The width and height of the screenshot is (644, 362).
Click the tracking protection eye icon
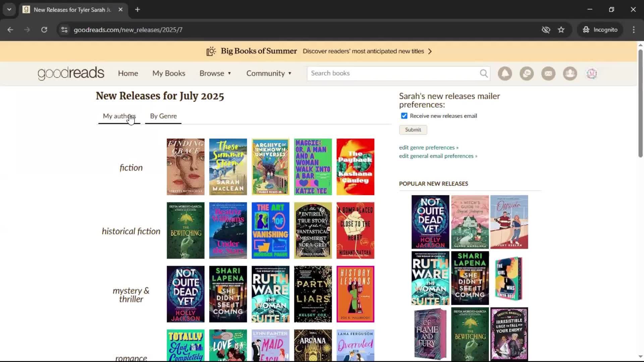[546, 30]
